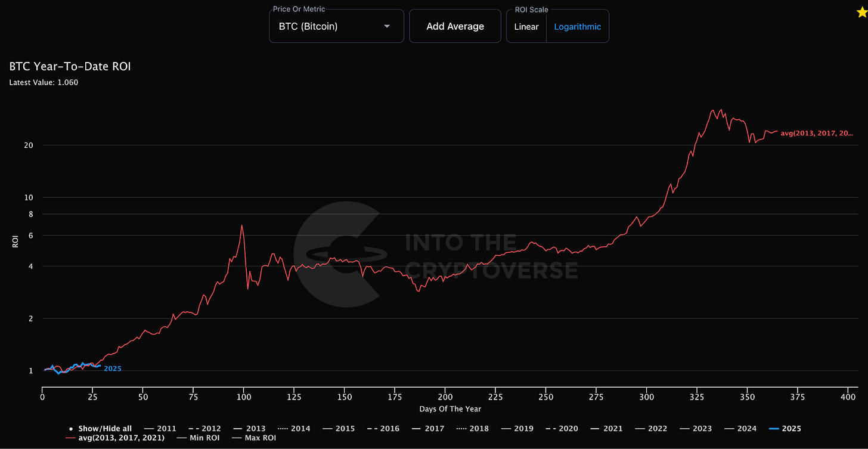Click the 100 tick on the days axis
The height and width of the screenshot is (449, 868).
(x=243, y=397)
